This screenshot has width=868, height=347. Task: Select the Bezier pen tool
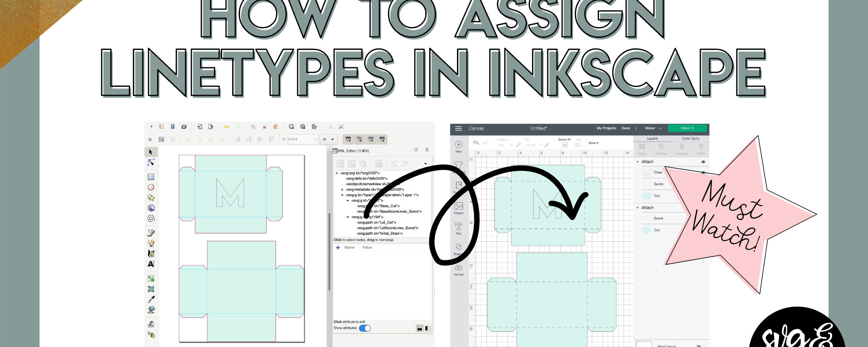pos(151,233)
